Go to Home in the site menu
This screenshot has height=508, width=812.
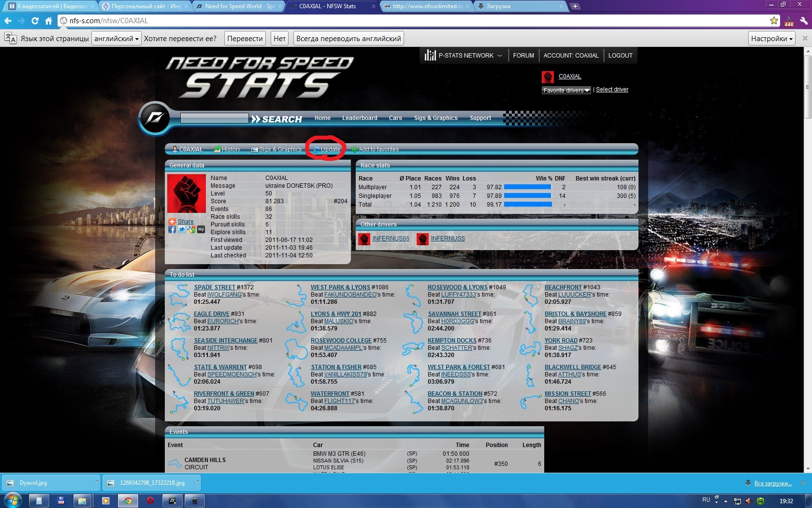pyautogui.click(x=322, y=118)
